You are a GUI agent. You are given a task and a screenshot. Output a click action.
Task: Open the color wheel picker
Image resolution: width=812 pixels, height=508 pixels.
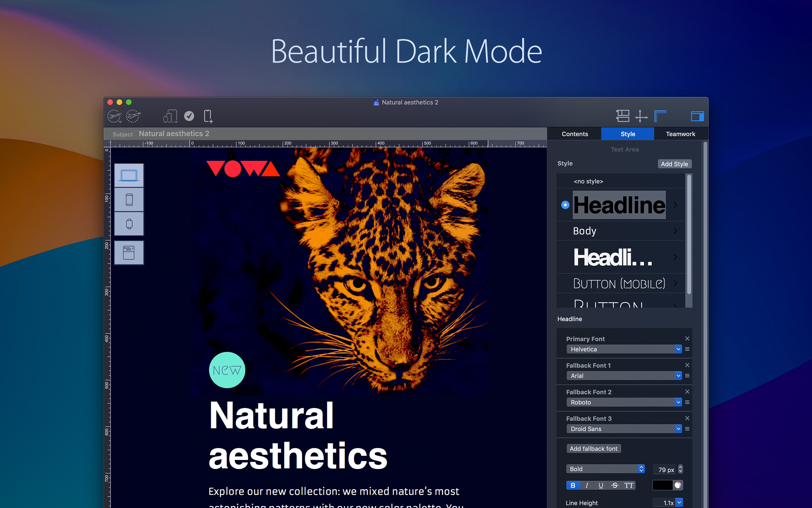click(678, 485)
